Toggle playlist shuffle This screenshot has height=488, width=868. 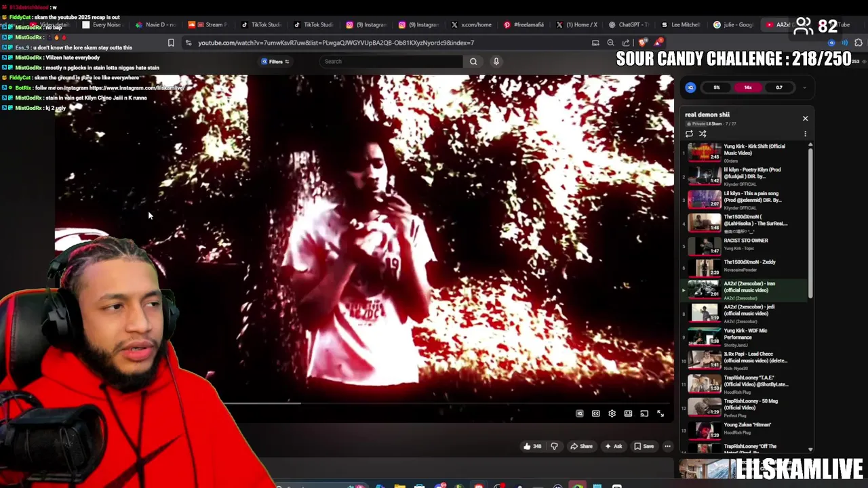pos(703,134)
